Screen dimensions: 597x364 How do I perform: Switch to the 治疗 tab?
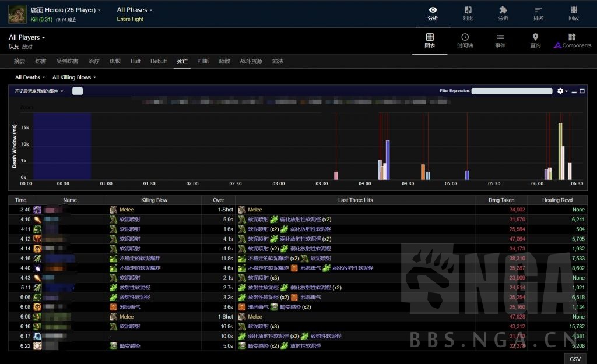coord(93,61)
